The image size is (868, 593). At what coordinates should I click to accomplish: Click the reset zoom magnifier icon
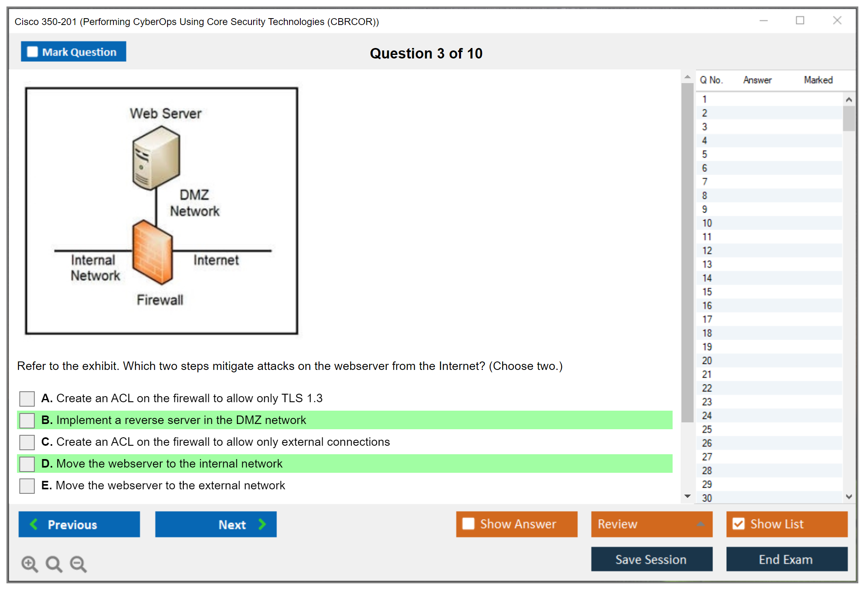tap(54, 564)
